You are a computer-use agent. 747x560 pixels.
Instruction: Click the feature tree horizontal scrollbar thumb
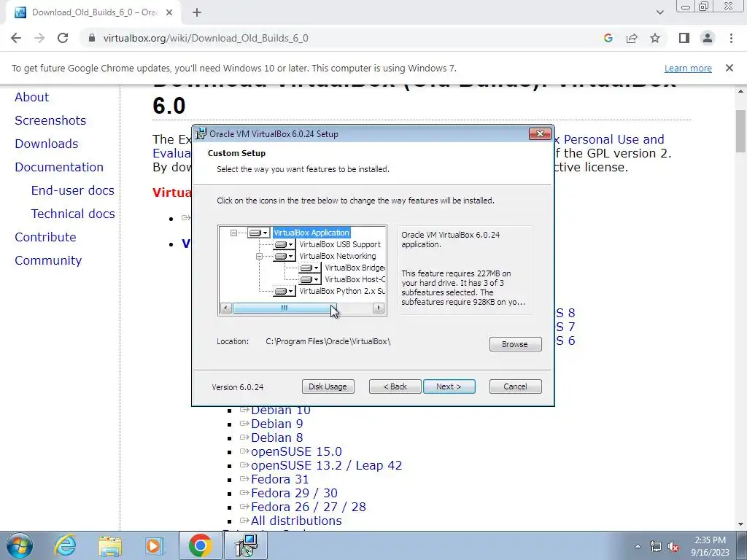(285, 308)
